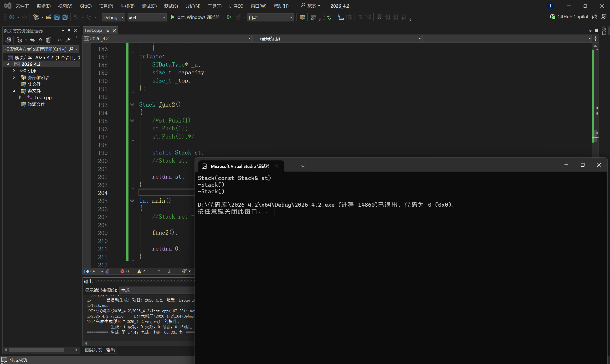Toggle pin on the Test.cpp tab
The image size is (610, 364).
108,31
